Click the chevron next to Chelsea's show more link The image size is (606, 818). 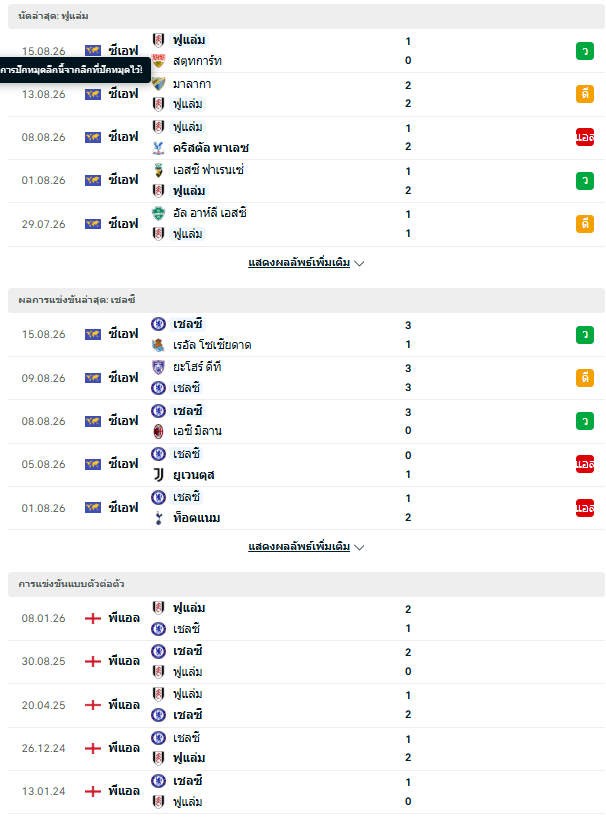359,547
